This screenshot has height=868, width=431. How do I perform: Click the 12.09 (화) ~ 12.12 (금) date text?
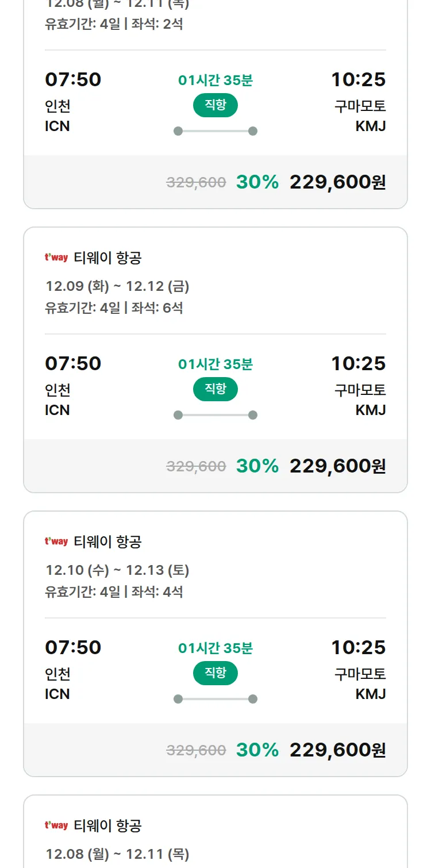click(117, 286)
